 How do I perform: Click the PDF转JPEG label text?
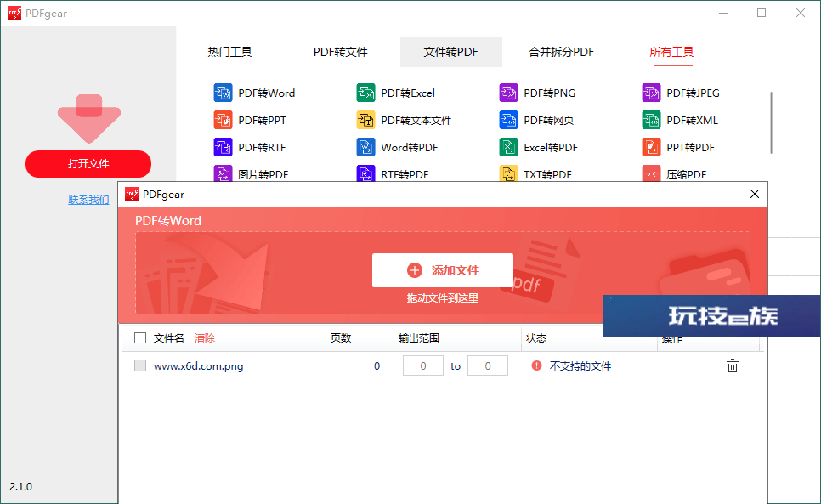coord(693,93)
